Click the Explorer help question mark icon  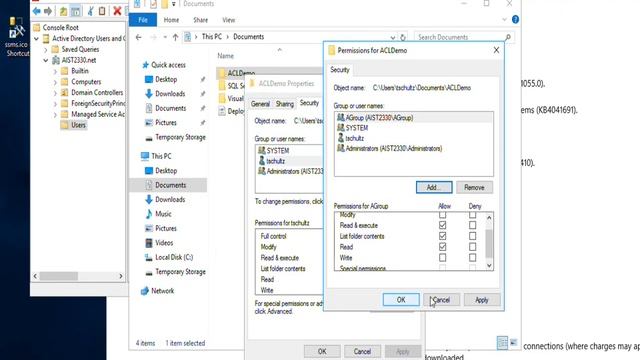point(515,20)
